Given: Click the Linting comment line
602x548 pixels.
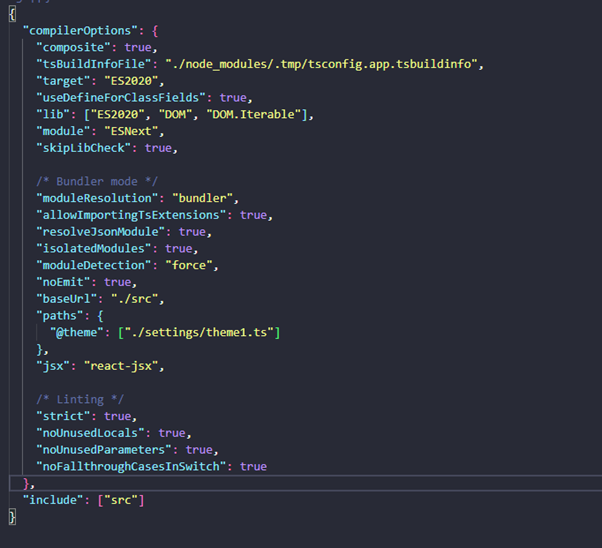Looking at the screenshot, I should point(80,400).
